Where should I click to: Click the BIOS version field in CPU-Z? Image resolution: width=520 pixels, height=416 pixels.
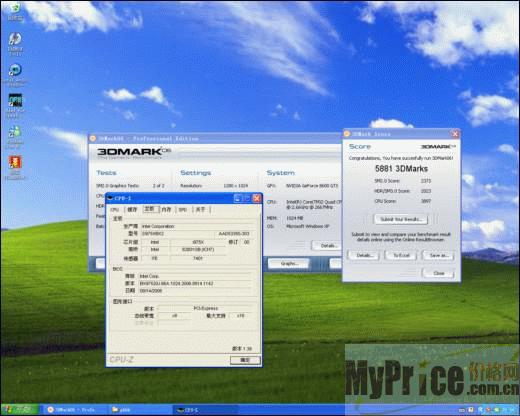coord(195,283)
